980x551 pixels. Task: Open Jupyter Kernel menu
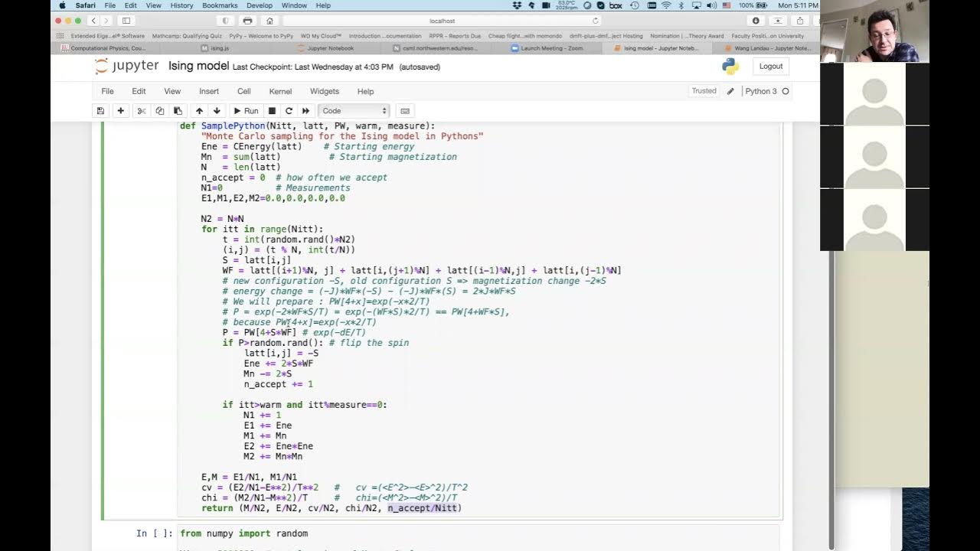pyautogui.click(x=280, y=91)
